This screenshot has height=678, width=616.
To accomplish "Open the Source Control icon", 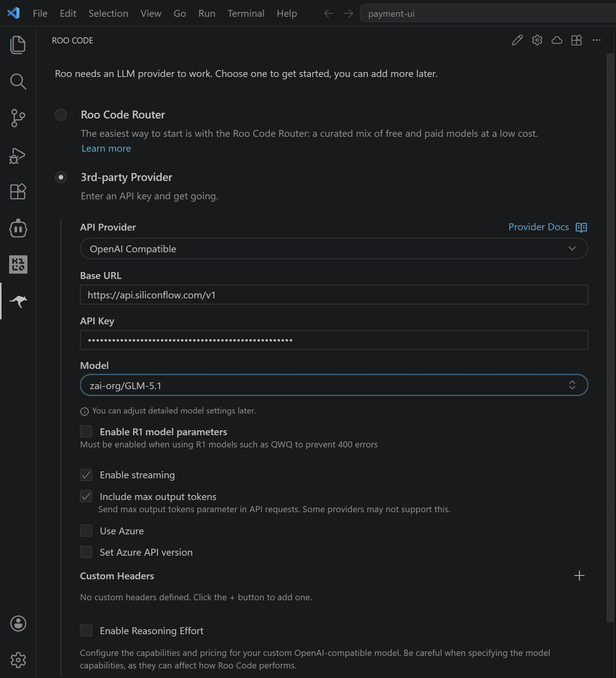I will 18,118.
